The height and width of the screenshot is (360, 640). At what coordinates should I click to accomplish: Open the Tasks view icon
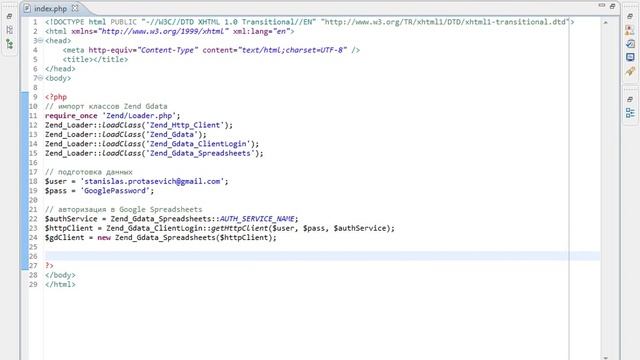[x=630, y=44]
